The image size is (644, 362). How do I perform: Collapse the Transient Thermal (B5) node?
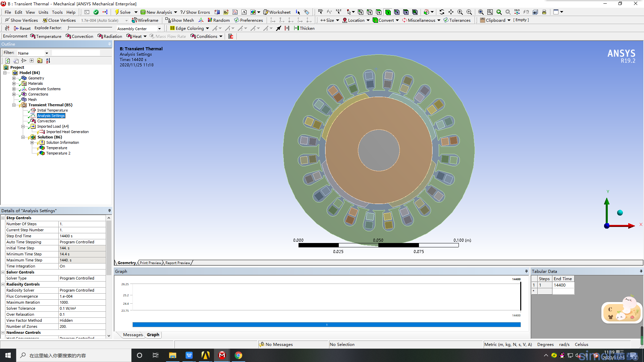[14, 105]
